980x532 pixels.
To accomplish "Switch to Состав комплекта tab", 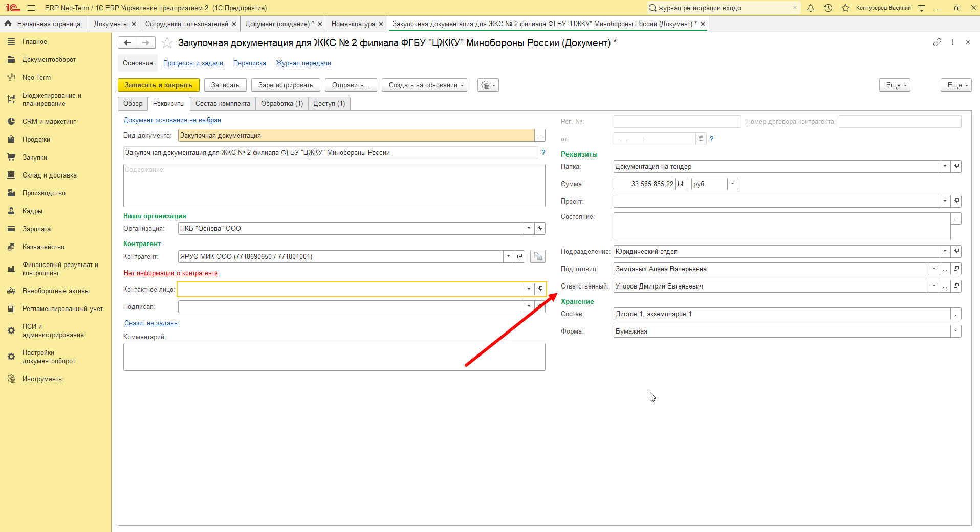I will [x=223, y=103].
